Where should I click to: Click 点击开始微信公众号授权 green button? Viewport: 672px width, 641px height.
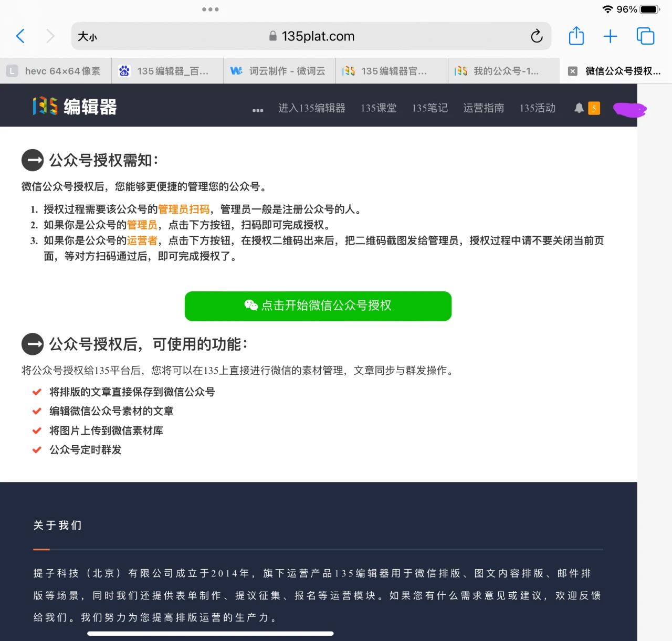pyautogui.click(x=318, y=306)
